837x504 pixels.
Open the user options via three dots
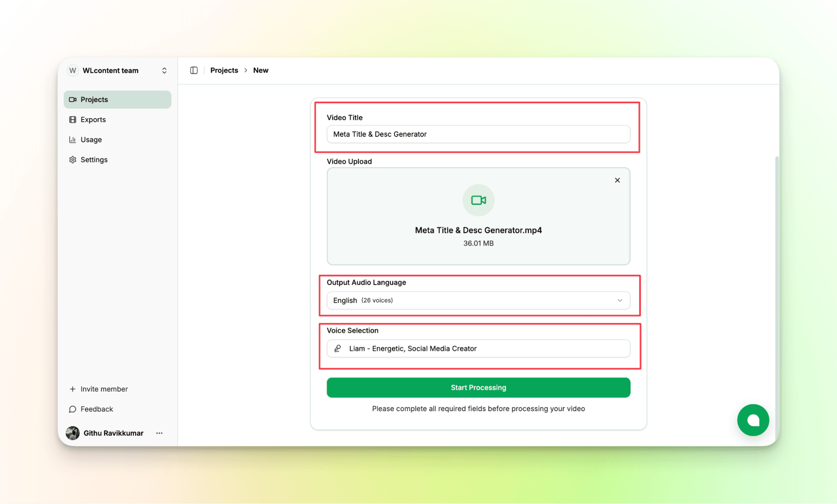pos(159,433)
